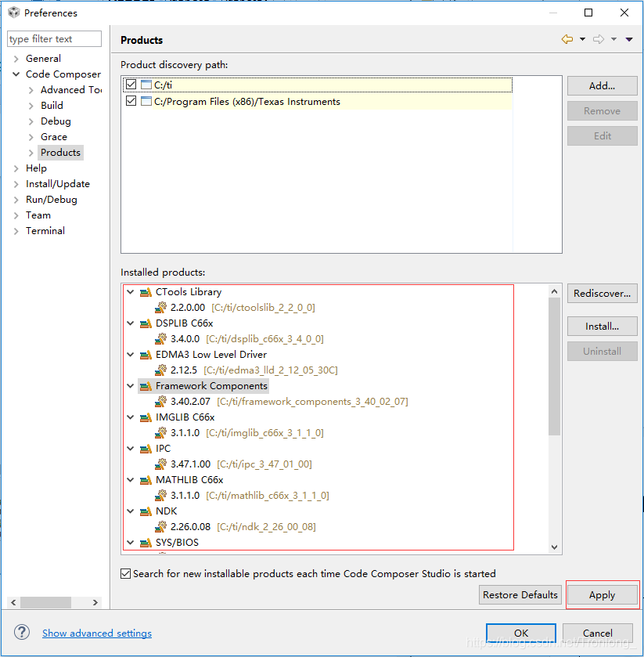Click the installed products vertical scrollbar thumb
Image resolution: width=644 pixels, height=657 pixels.
(554, 366)
